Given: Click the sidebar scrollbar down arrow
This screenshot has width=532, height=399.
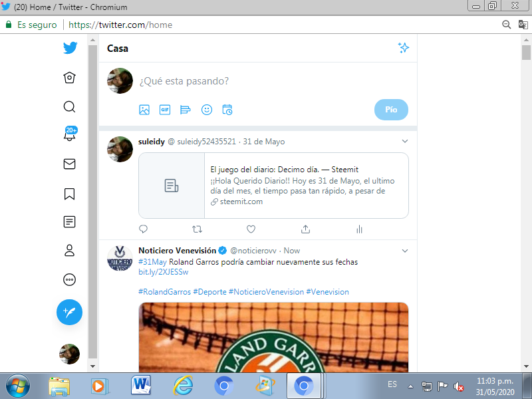Looking at the screenshot, I should coord(92,366).
